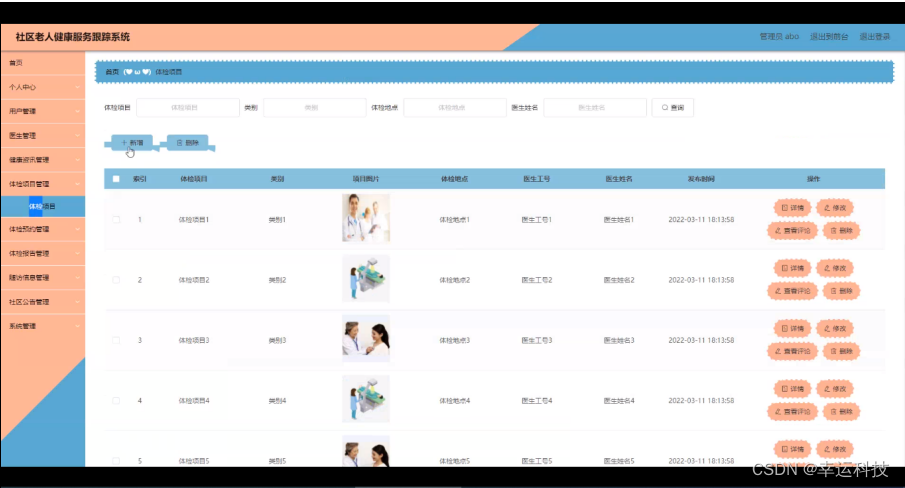Click 删除 in the 体检项目3 row
905x488 pixels.
(842, 351)
